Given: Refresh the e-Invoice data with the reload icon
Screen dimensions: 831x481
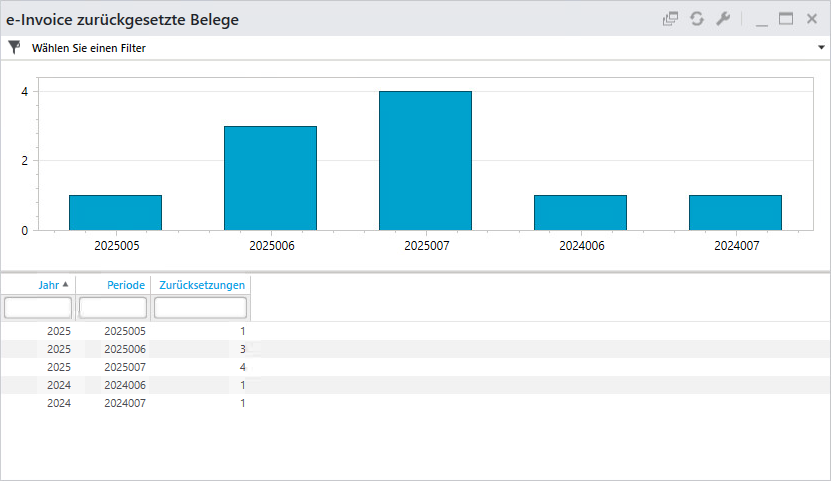Looking at the screenshot, I should click(x=697, y=19).
